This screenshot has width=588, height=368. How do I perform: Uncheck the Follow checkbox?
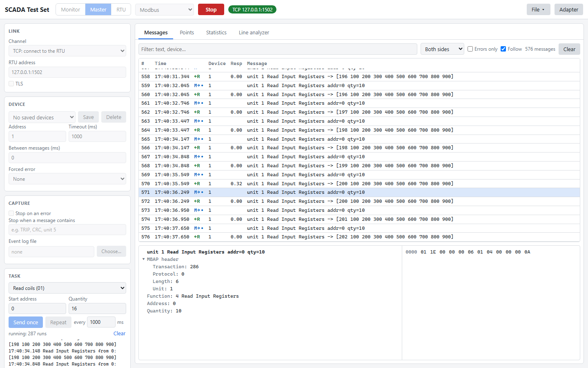(x=503, y=49)
